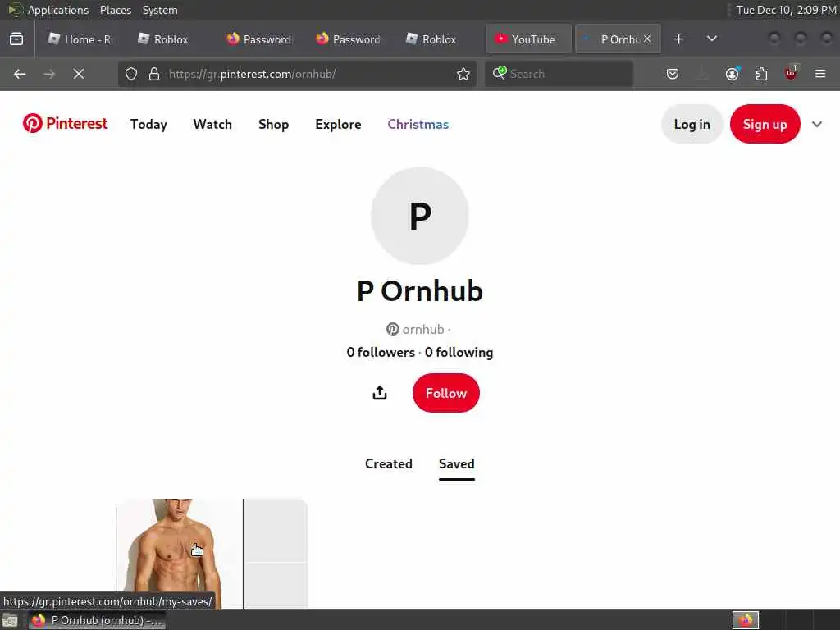Go back using browser back arrow
This screenshot has width=840, height=630.
[x=20, y=74]
